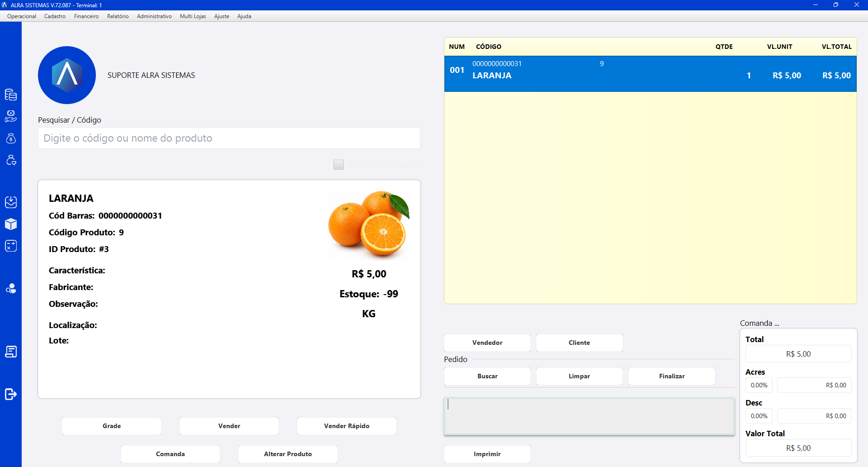The height and width of the screenshot is (467, 868).
Task: Click the Valor Total R$ 5,00 field
Action: [798, 448]
